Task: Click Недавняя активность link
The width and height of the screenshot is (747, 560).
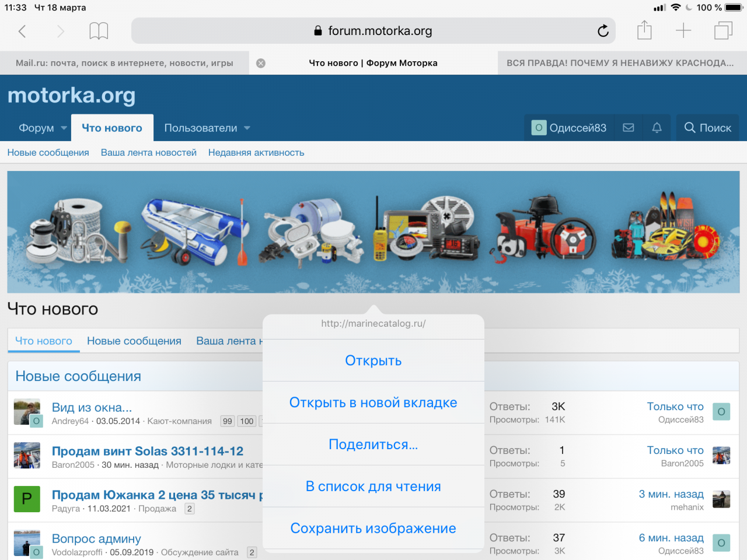Action: pyautogui.click(x=256, y=152)
